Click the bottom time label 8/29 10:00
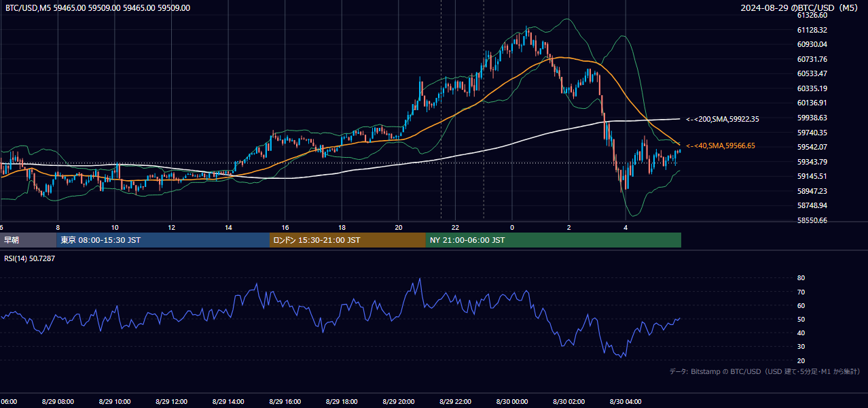This screenshot has width=868, height=408. point(115,402)
